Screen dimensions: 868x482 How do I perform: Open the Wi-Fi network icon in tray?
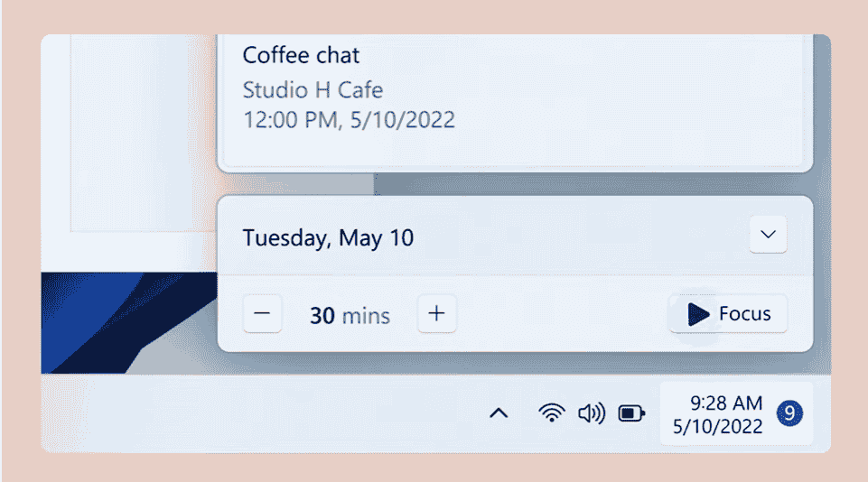(551, 412)
